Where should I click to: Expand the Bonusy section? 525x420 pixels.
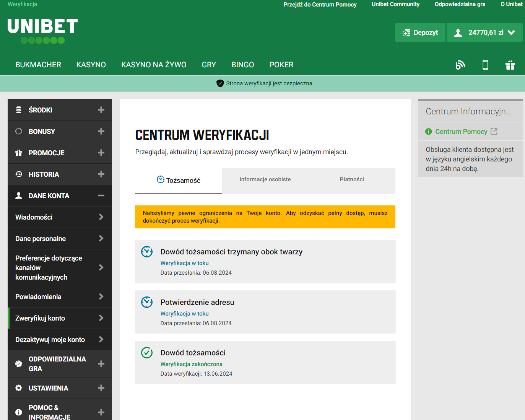point(101,132)
